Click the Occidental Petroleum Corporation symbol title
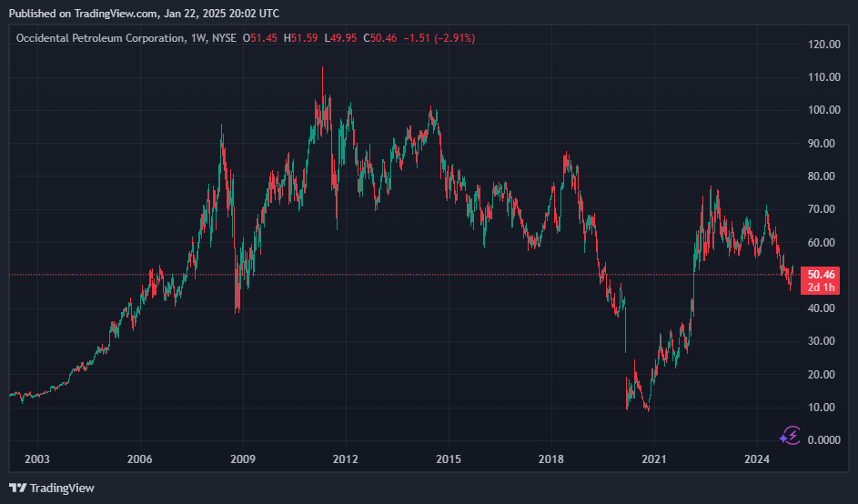858x504 pixels. point(101,38)
